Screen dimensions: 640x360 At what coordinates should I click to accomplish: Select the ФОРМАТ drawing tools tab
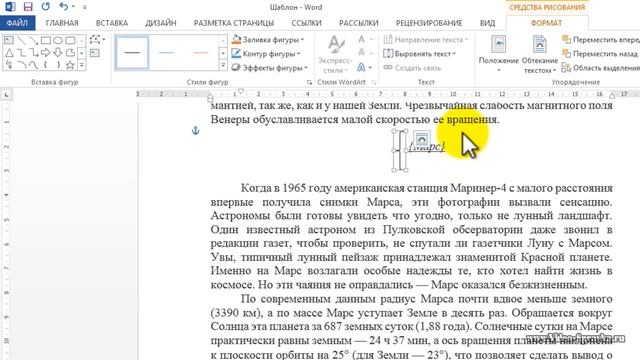546,23
